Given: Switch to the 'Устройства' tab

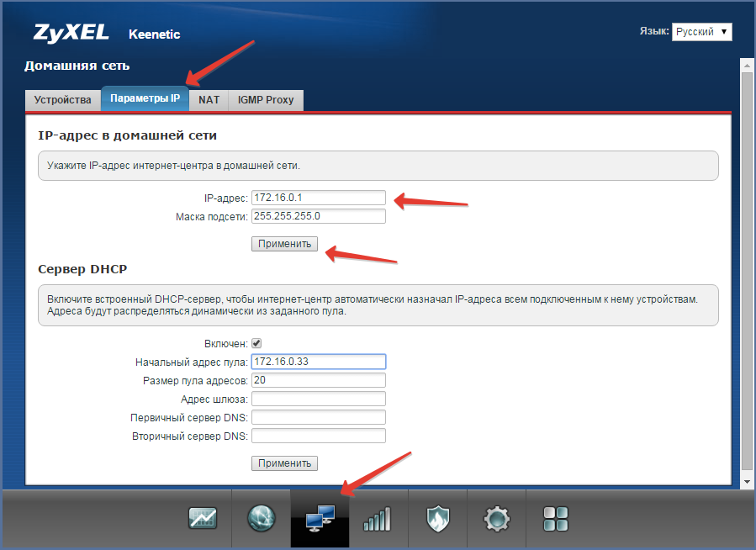Looking at the screenshot, I should tap(62, 99).
